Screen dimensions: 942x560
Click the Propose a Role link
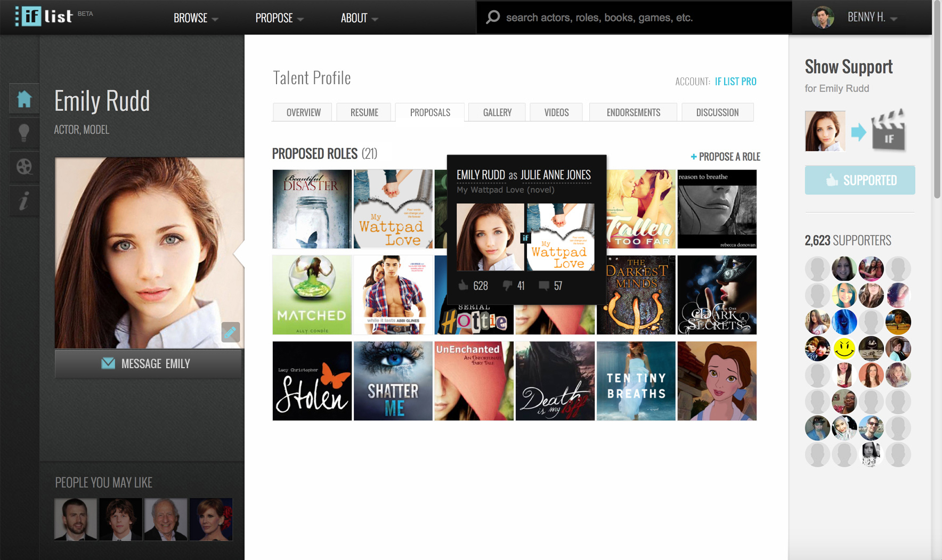[725, 157]
